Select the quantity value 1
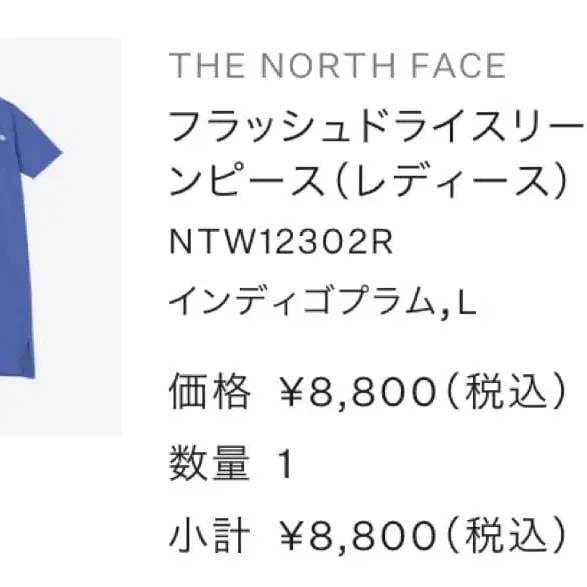This screenshot has width=587, height=587. coord(285,464)
